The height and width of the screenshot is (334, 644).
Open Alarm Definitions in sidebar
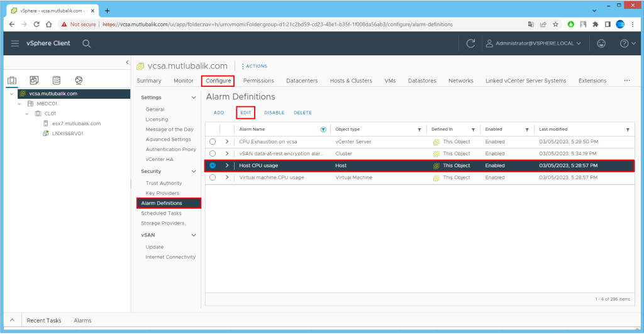[169, 203]
